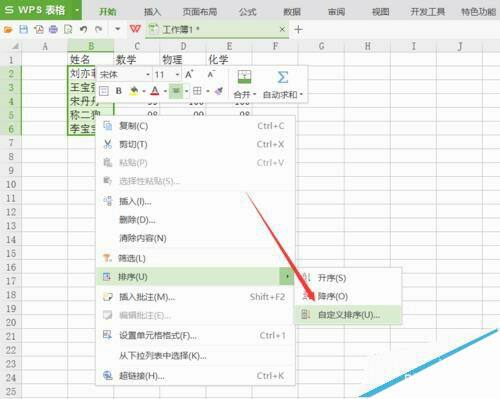The width and height of the screenshot is (500, 399).
Task: Click the plus button for new workbook tab
Action: point(298,29)
